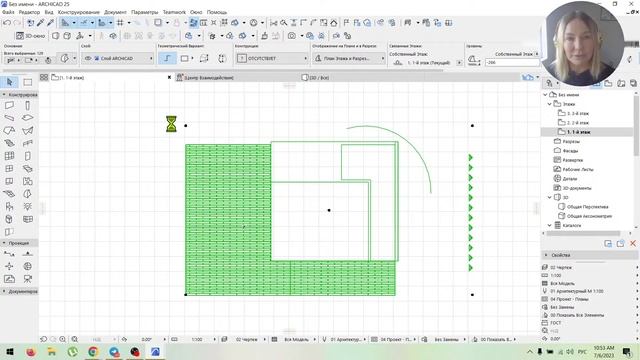Open the floor plan and section display dropdown
This screenshot has height=360, width=640.
349,58
